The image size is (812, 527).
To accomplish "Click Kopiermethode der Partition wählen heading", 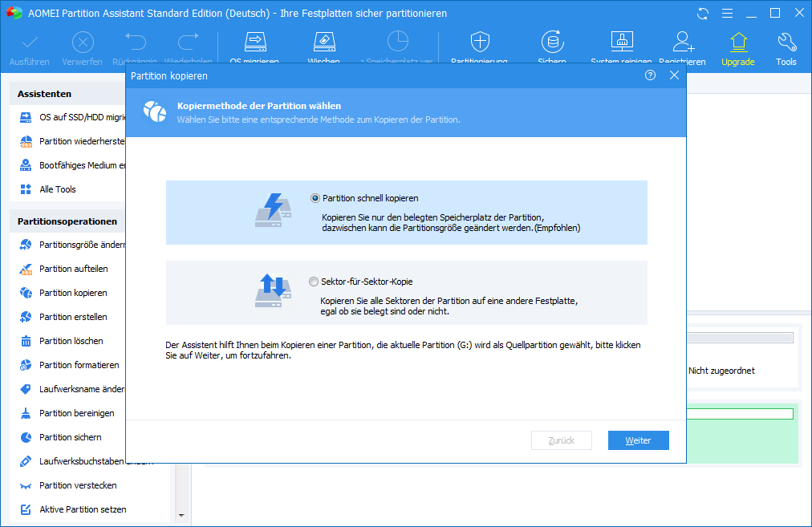I will point(259,106).
